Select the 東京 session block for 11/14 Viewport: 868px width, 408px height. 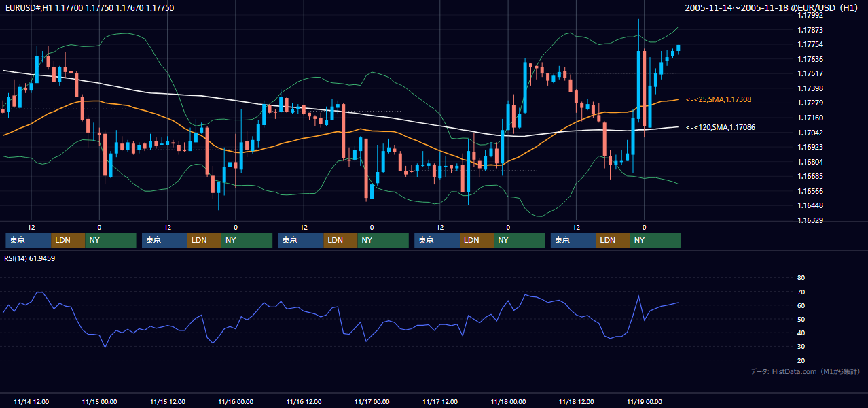(x=29, y=240)
